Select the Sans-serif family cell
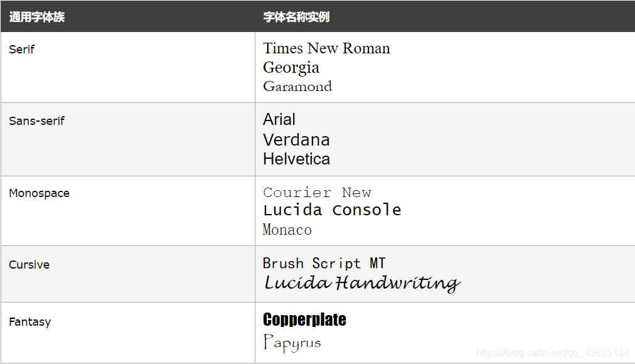 point(127,139)
